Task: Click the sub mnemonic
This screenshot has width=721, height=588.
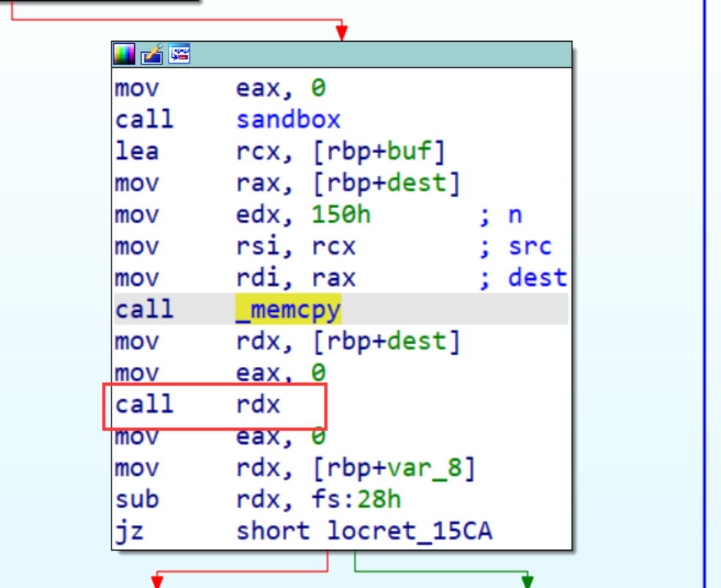Action: click(x=136, y=499)
